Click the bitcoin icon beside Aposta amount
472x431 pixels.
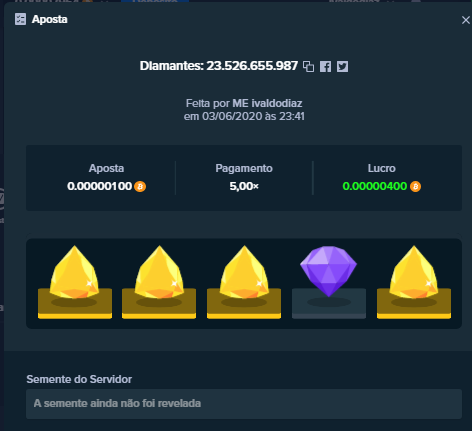pyautogui.click(x=140, y=186)
